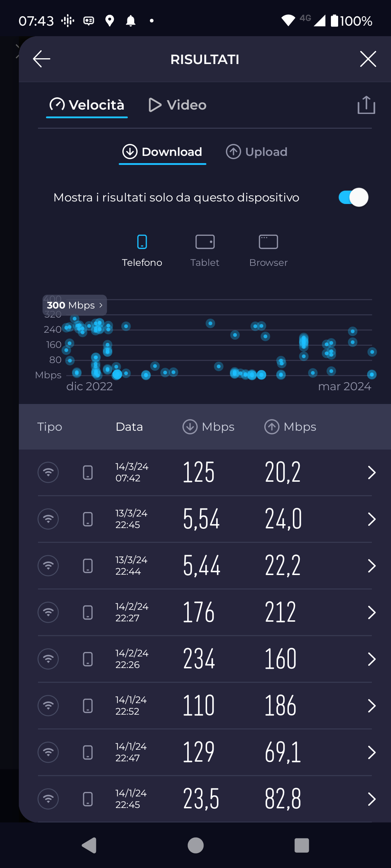
Task: Tap the Android recent apps square
Action: [302, 845]
